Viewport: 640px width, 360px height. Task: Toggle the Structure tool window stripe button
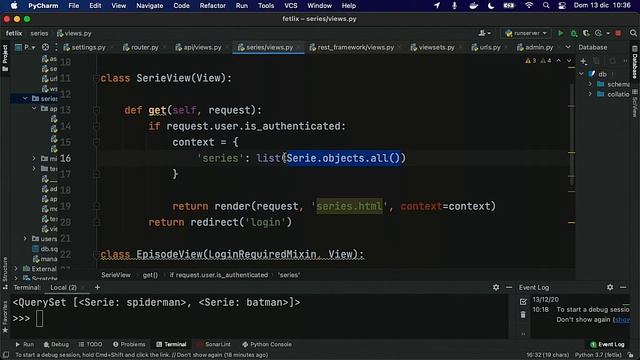point(5,273)
